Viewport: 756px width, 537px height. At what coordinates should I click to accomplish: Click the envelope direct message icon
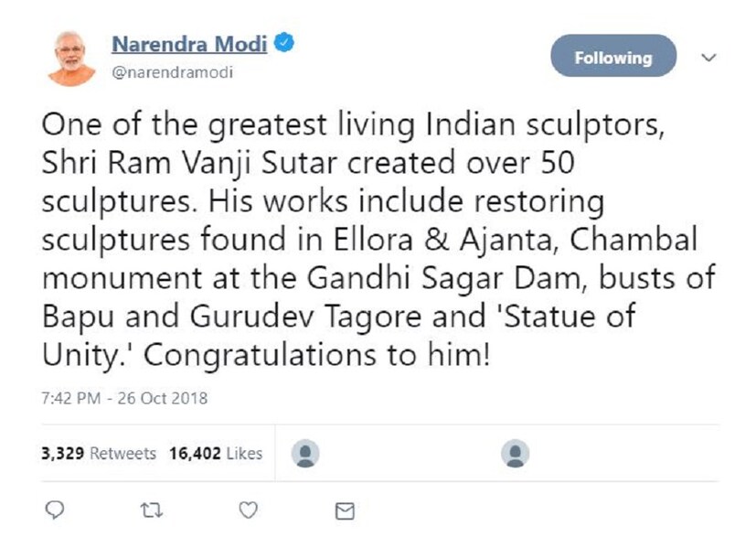click(x=345, y=510)
